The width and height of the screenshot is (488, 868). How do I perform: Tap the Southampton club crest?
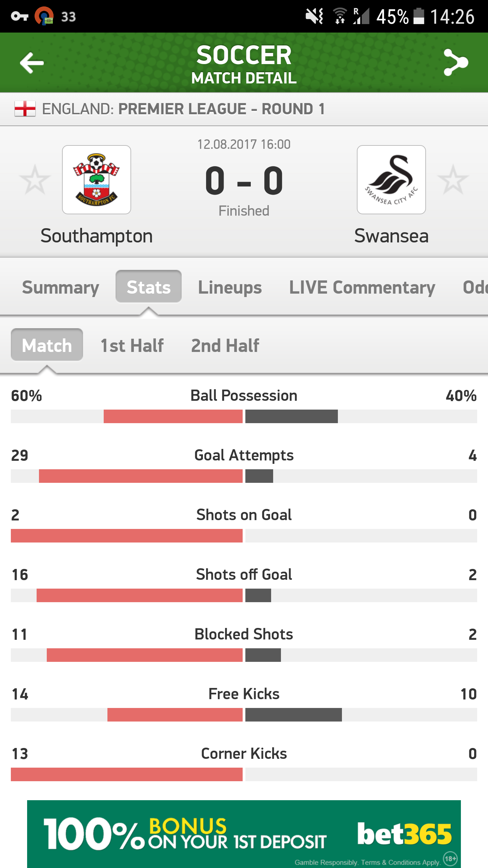click(x=97, y=180)
